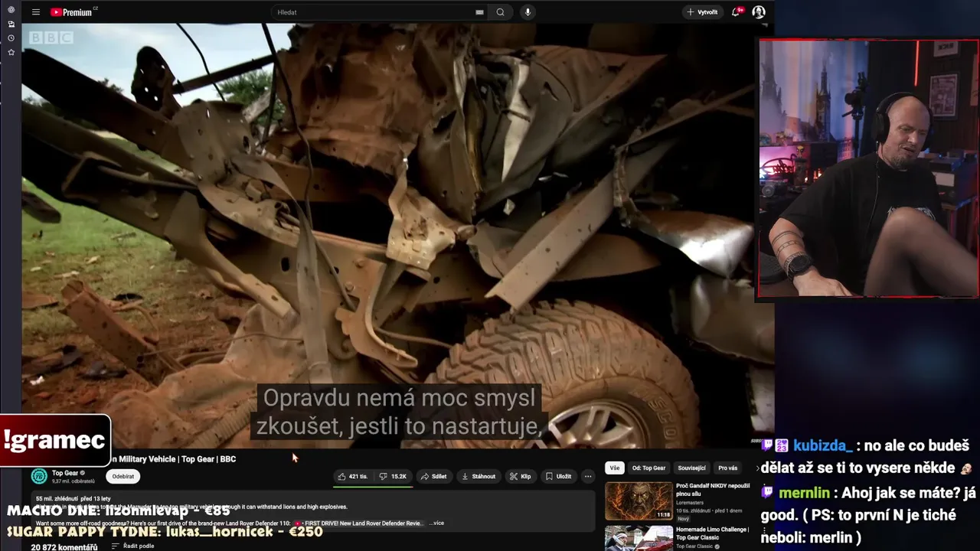Open the bookmarks star icon in browser sidebar
Viewport: 980px width, 551px height.
click(x=11, y=52)
